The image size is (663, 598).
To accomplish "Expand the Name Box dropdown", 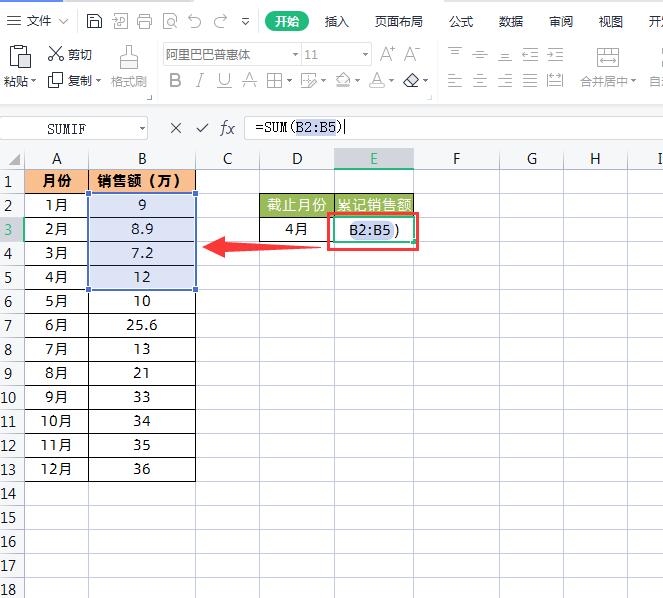I will coord(142,128).
